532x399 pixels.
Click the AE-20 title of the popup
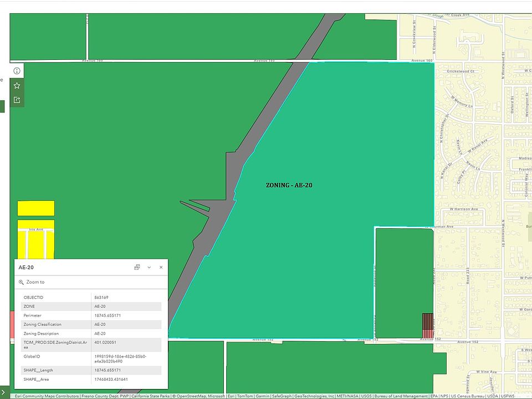tap(26, 267)
